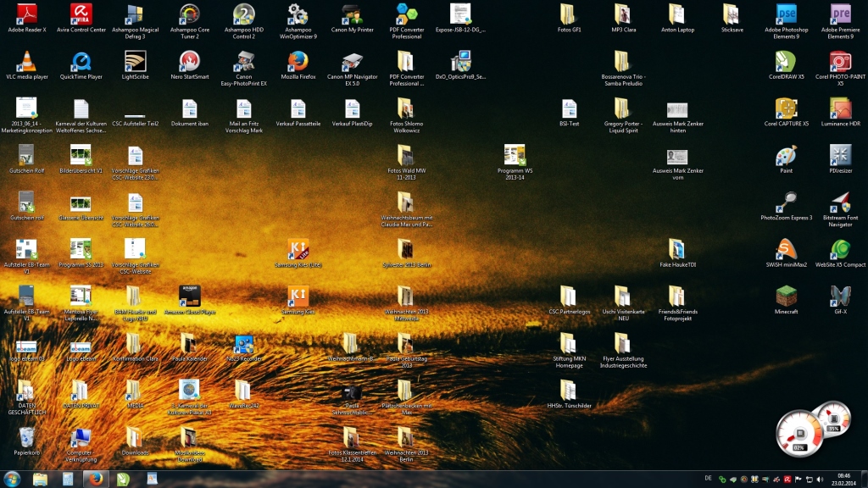This screenshot has height=488, width=868.
Task: Select the MP3 Clara folder
Action: pos(622,14)
